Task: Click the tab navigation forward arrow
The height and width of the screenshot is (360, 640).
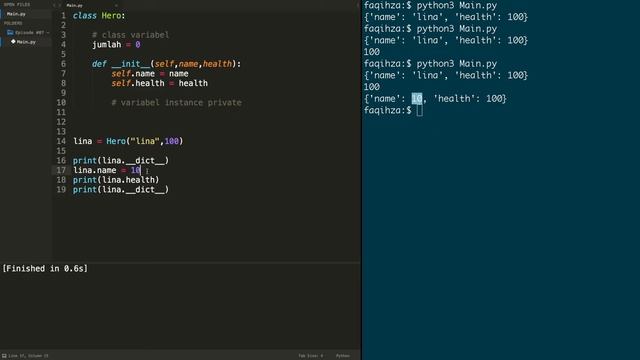Action: pyautogui.click(x=60, y=5)
